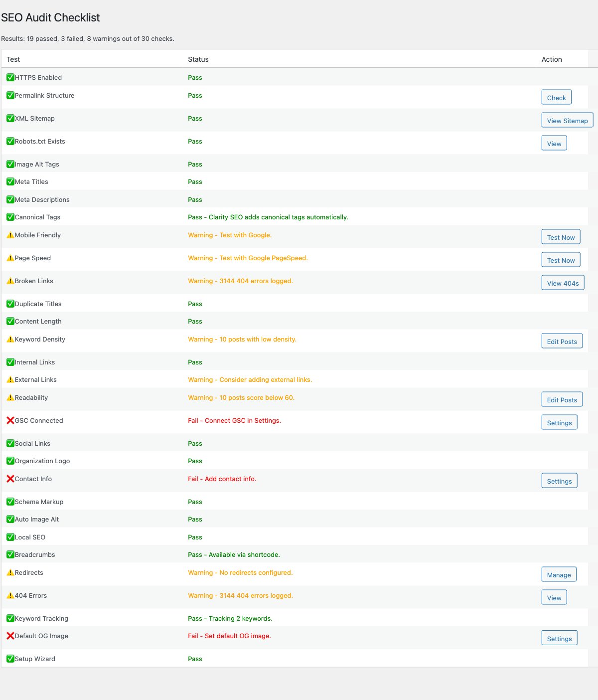Image resolution: width=598 pixels, height=700 pixels.
Task: Click the results summary line with 19 passed
Action: [x=88, y=38]
